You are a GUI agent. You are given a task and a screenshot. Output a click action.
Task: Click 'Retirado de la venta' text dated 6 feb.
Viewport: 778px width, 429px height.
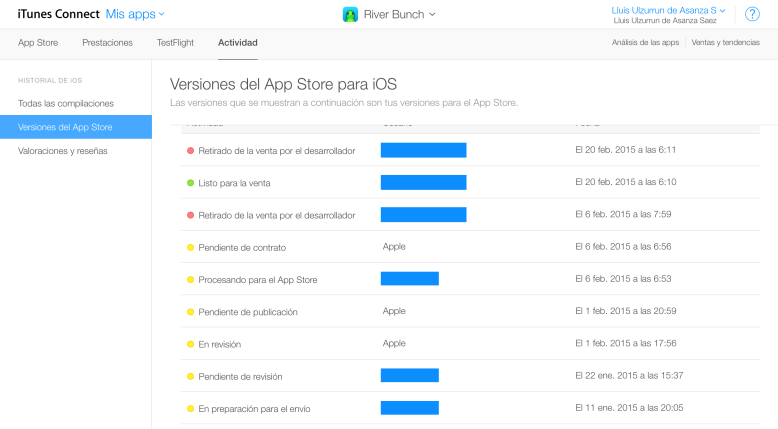(x=277, y=215)
